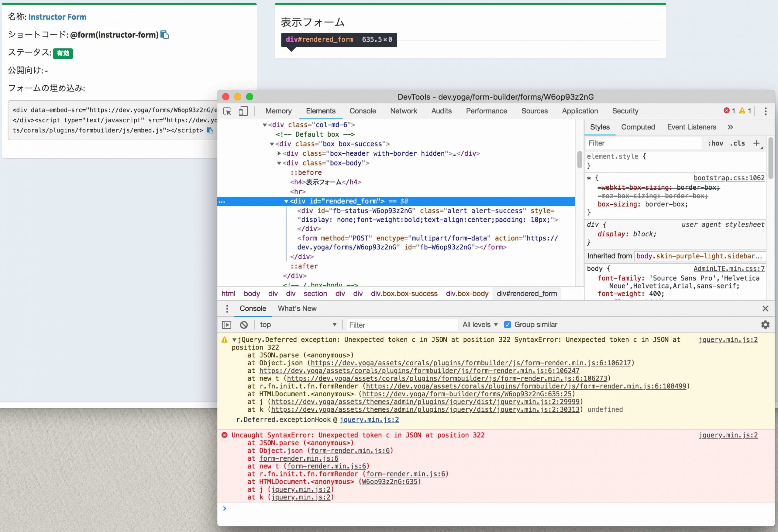Toggle the :hov element state button

715,143
